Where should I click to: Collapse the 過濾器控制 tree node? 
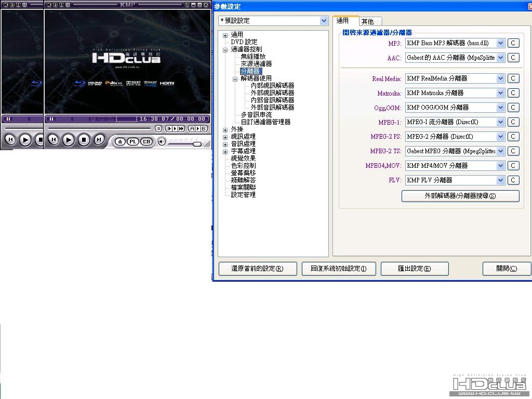click(225, 50)
